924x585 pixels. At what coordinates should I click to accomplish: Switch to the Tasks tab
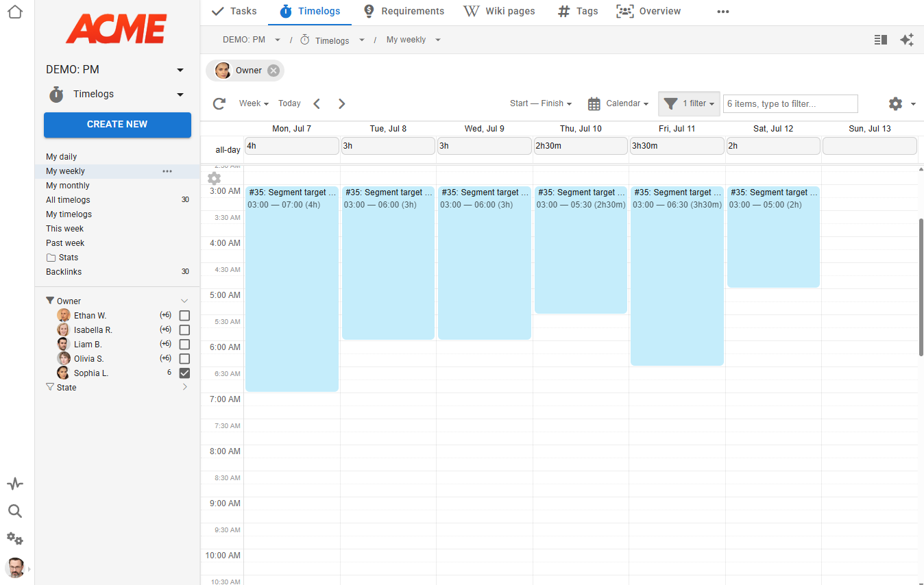(x=233, y=12)
